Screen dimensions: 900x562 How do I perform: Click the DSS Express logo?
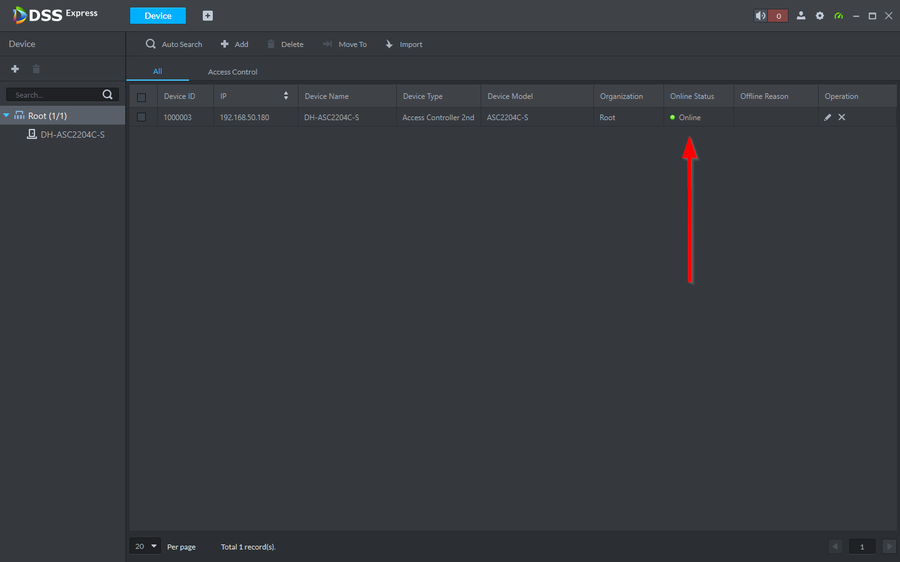[55, 15]
